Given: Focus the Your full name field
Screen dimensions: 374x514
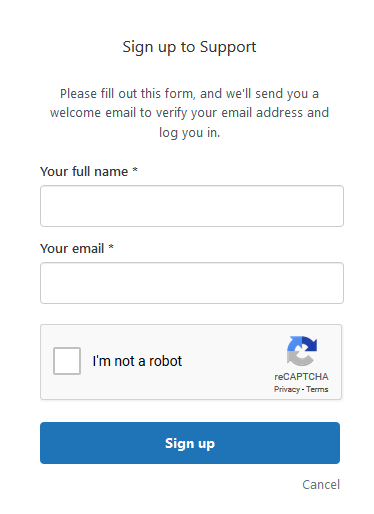Looking at the screenshot, I should (192, 206).
